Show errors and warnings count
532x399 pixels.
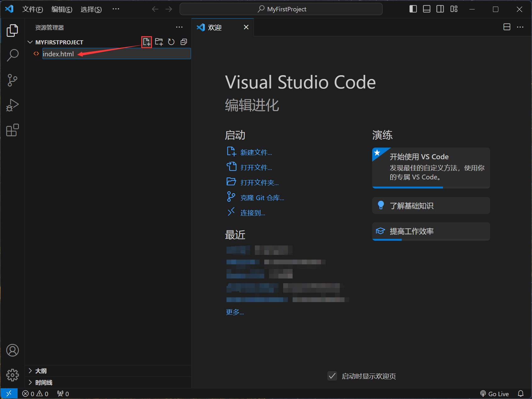[35, 394]
